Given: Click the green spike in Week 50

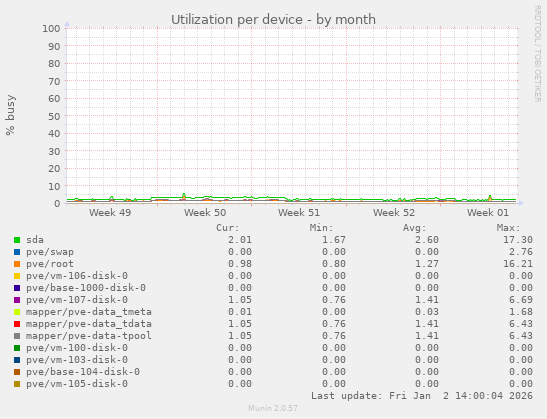Looking at the screenshot, I should [184, 196].
